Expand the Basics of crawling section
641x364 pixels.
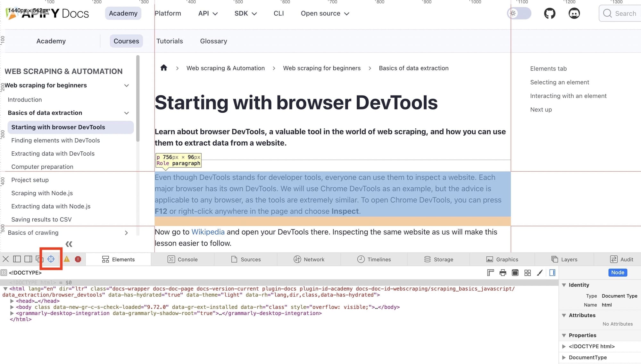[126, 232]
